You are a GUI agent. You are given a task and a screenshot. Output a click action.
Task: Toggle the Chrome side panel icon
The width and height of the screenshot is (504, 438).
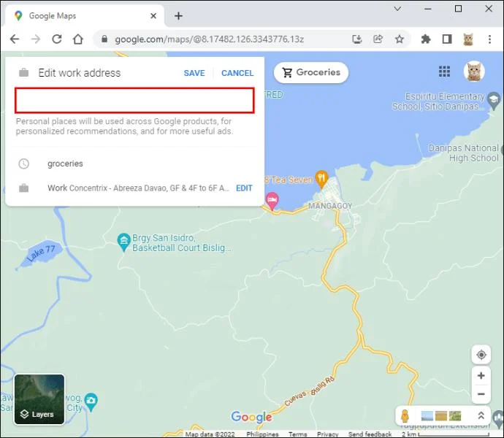point(447,39)
